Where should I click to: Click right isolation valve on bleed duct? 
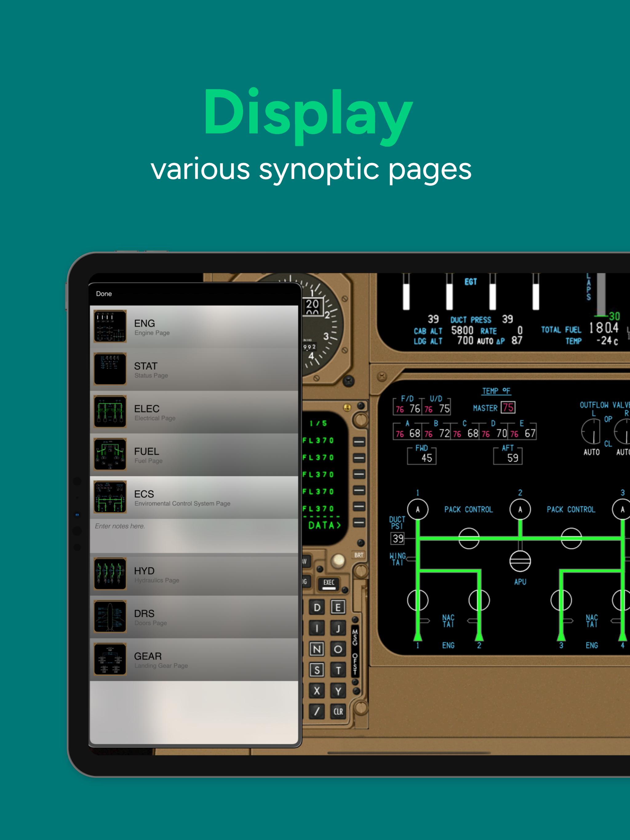571,538
